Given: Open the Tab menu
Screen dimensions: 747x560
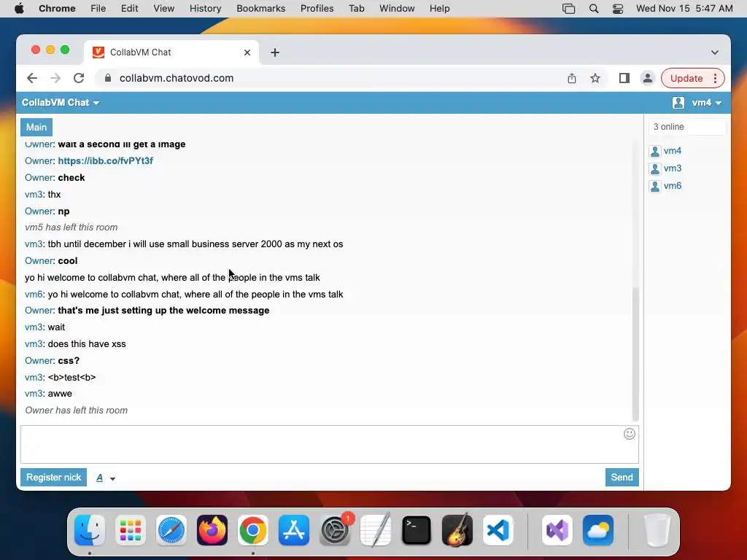Looking at the screenshot, I should click(356, 9).
